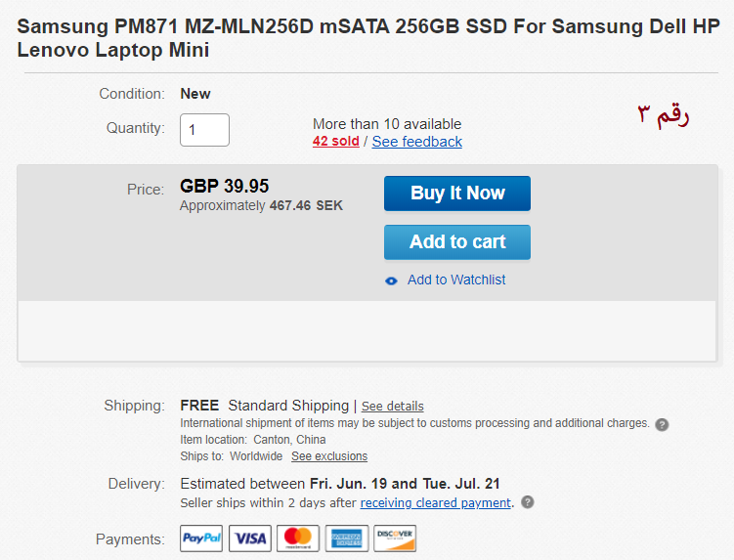Viewport: 734px width, 560px height.
Task: Click the Add to Watchlist link
Action: click(456, 280)
